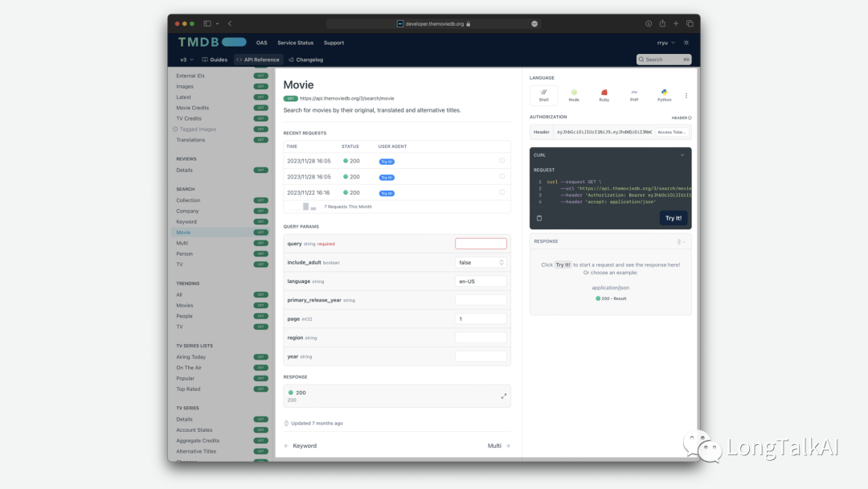Go to next page Multi
This screenshot has height=489, width=868.
point(499,446)
